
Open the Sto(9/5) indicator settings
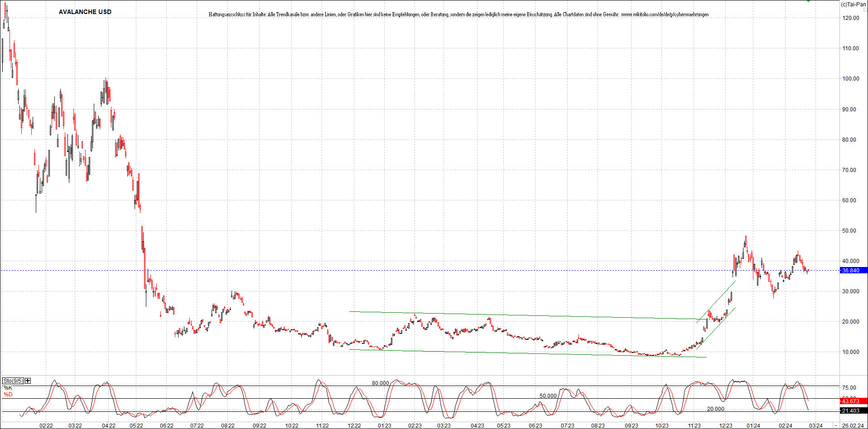pos(13,381)
